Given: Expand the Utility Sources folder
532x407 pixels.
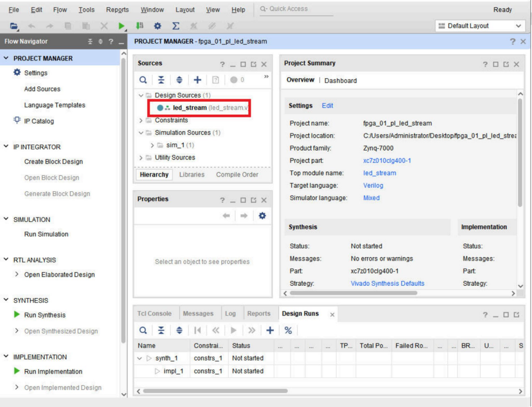Looking at the screenshot, I should pos(140,157).
